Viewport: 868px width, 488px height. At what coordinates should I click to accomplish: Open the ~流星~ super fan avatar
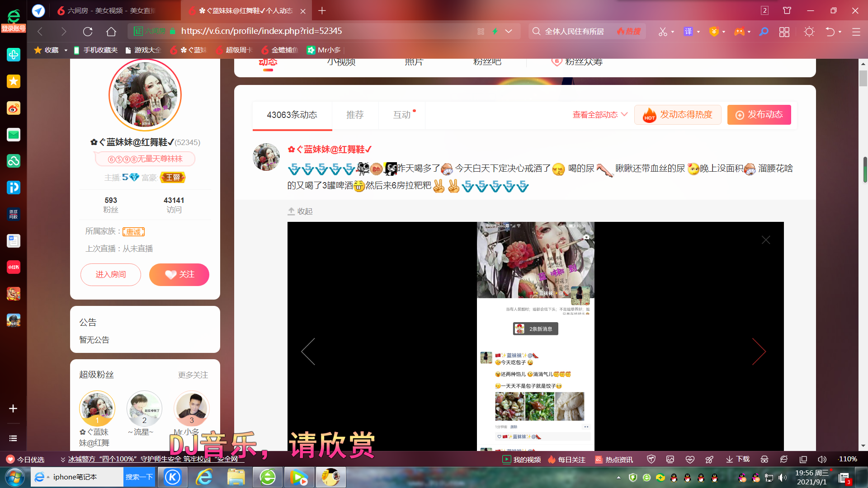[144, 408]
